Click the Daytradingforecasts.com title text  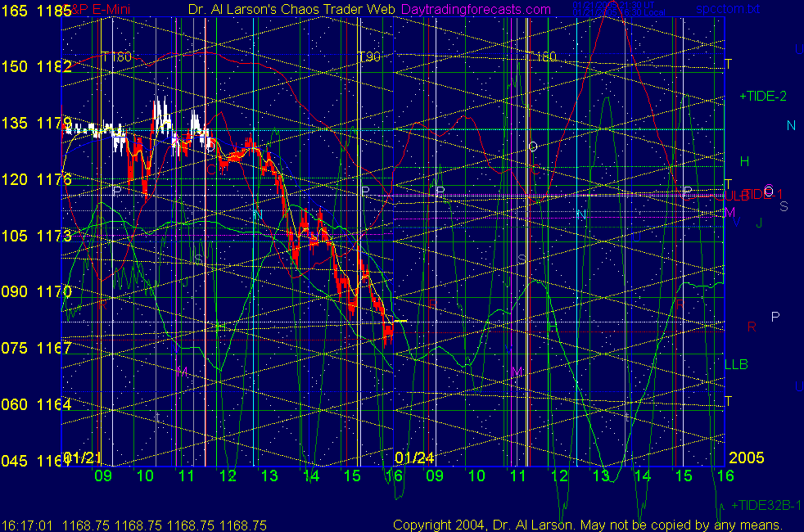click(x=476, y=9)
